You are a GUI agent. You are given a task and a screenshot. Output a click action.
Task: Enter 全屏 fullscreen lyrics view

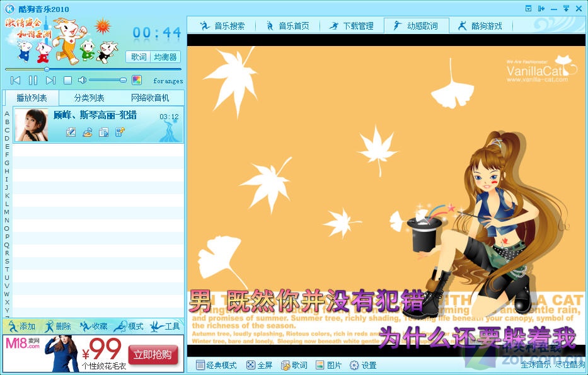click(x=259, y=366)
